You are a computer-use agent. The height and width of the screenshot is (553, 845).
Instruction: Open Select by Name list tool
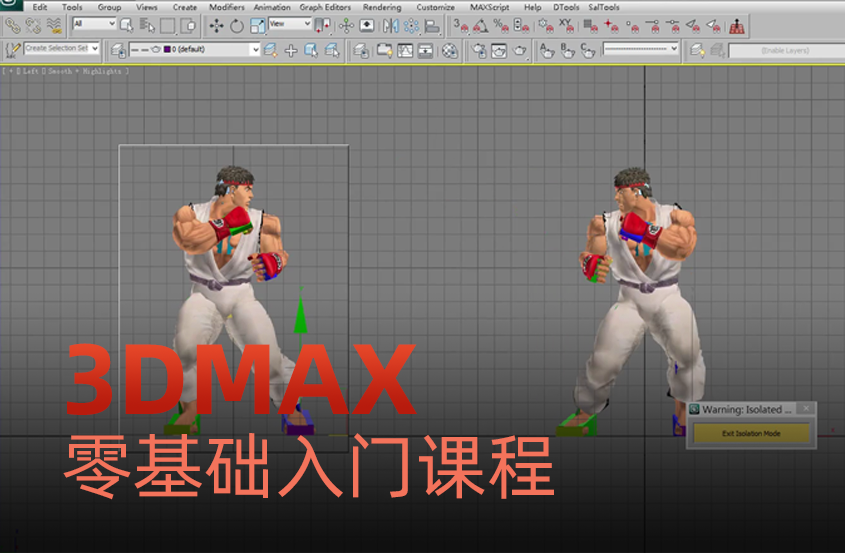pos(147,25)
